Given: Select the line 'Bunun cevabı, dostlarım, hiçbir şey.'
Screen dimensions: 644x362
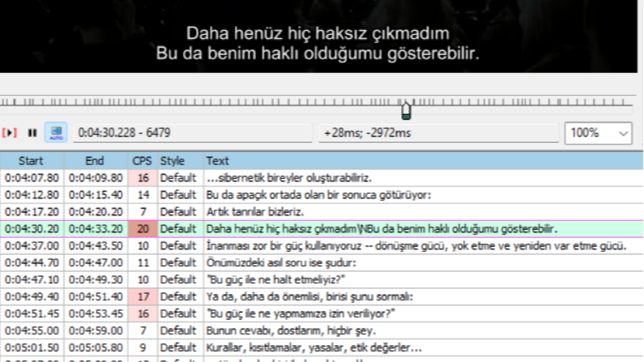Looking at the screenshot, I should click(322, 330).
